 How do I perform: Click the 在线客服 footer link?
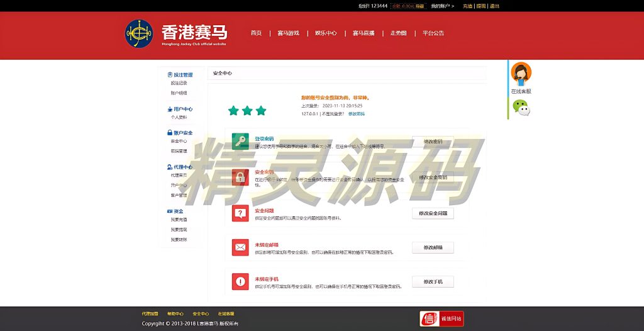click(226, 314)
